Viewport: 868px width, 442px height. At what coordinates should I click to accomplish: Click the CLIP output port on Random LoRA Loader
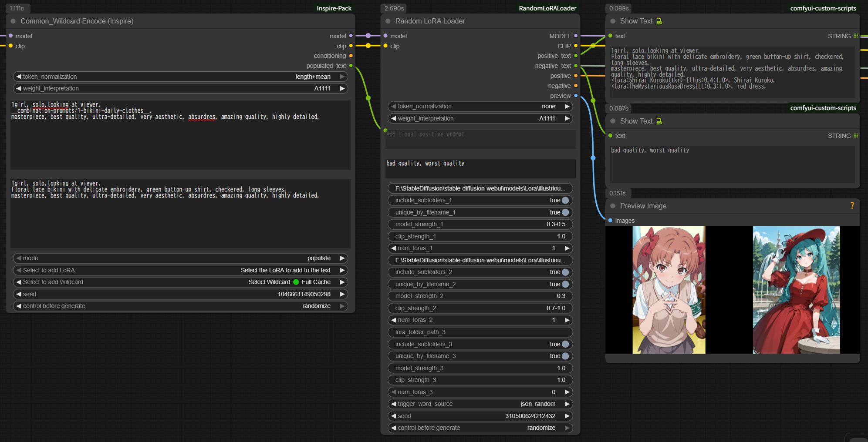pos(576,46)
